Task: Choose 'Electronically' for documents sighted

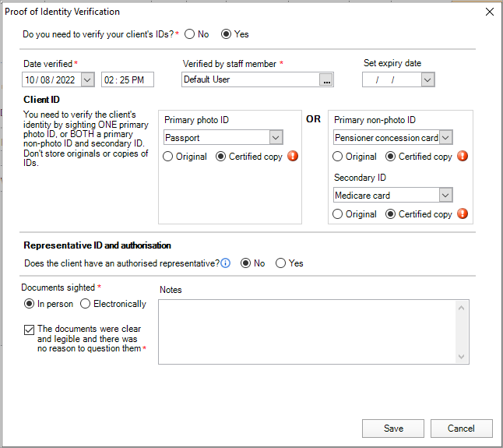Action: tap(86, 304)
